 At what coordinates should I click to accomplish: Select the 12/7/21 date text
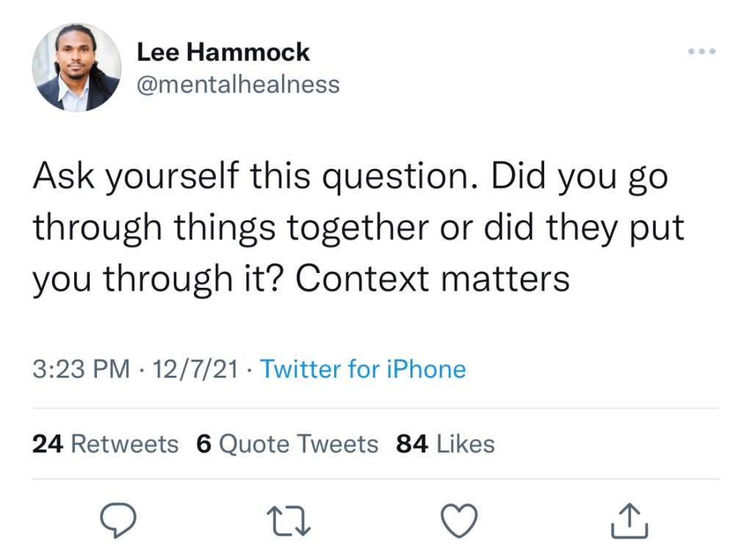point(194,368)
